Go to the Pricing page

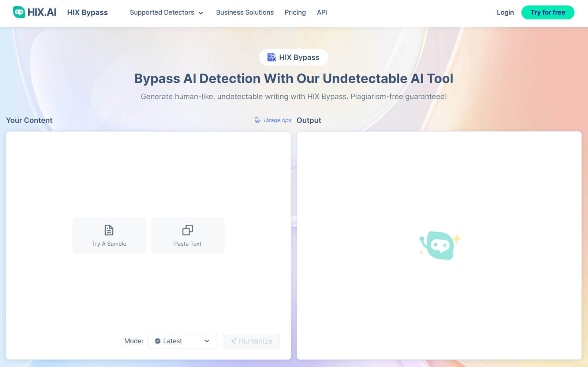click(x=295, y=12)
